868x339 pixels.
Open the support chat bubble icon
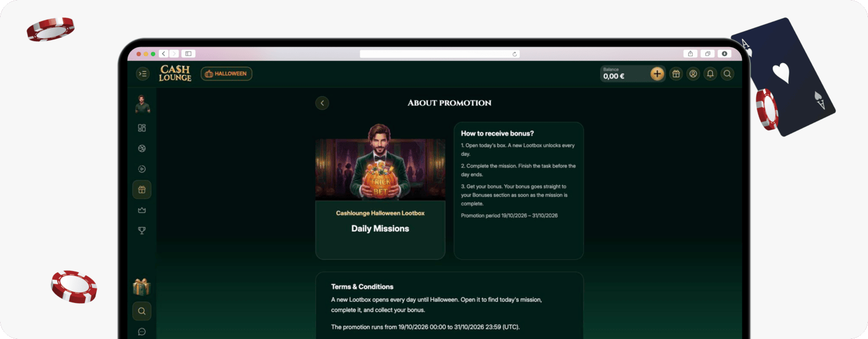pos(142,332)
